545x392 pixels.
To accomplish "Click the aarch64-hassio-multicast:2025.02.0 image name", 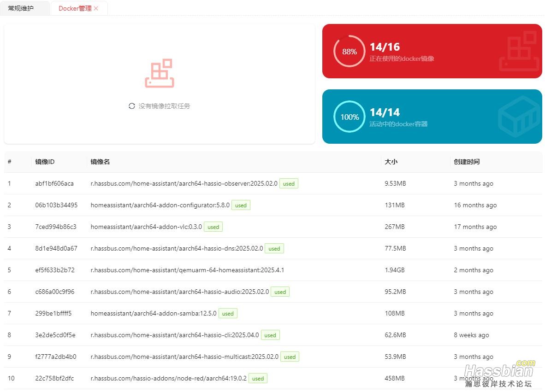I will pyautogui.click(x=184, y=357).
